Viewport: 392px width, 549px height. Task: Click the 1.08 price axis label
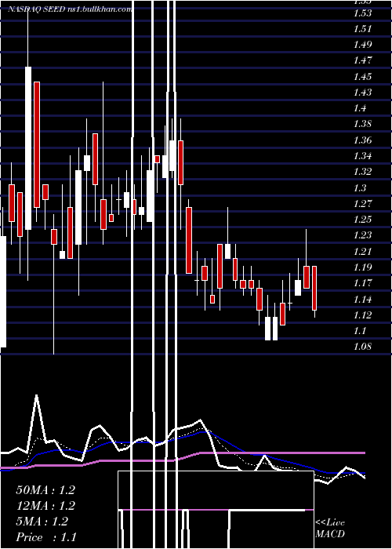pyautogui.click(x=362, y=347)
